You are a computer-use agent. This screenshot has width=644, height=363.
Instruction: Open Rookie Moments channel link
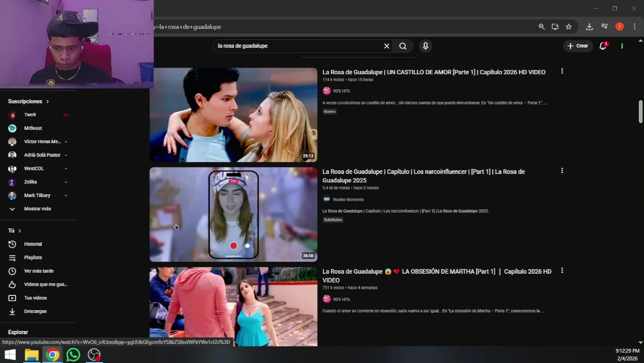click(x=348, y=200)
